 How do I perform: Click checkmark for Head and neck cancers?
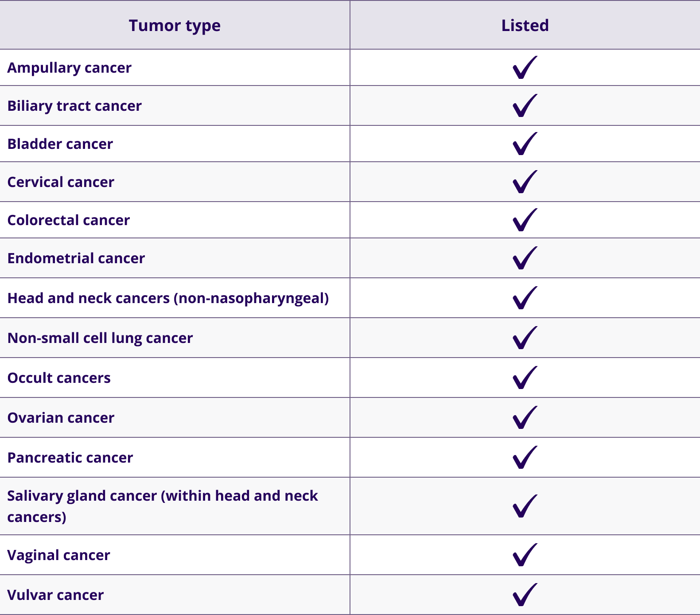(525, 298)
